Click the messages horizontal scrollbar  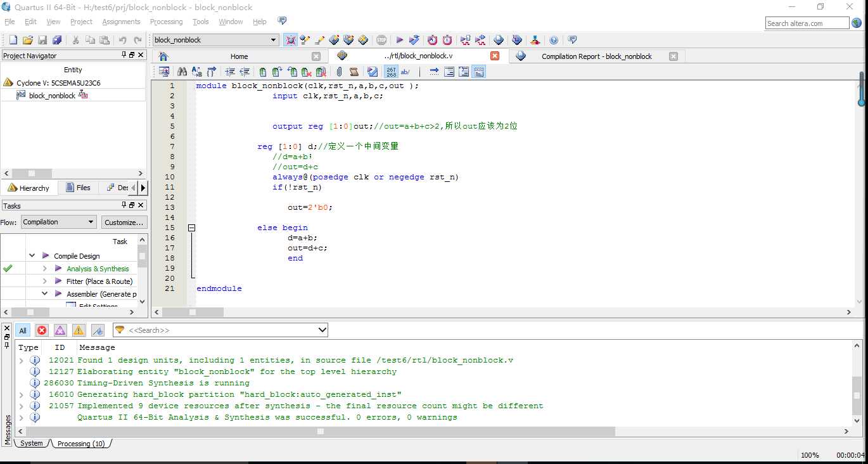coord(321,431)
